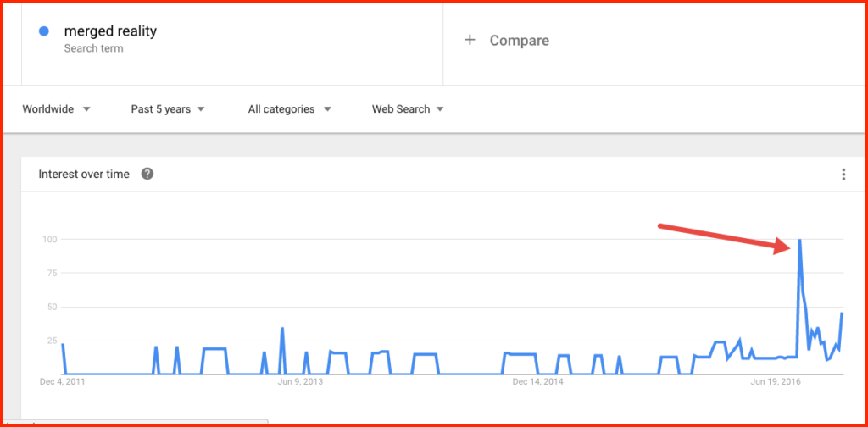868x427 pixels.
Task: Open the Past 5 years dropdown
Action: [x=168, y=109]
